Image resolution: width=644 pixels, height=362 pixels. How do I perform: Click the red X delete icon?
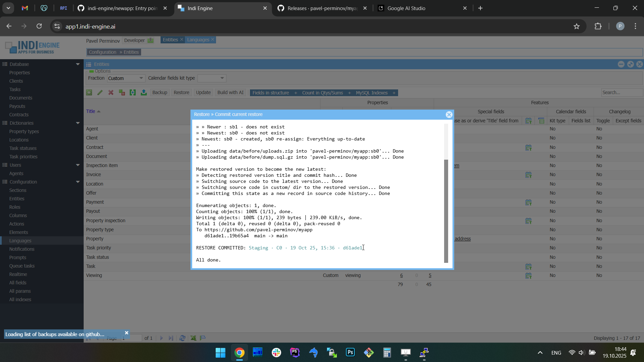click(x=111, y=93)
